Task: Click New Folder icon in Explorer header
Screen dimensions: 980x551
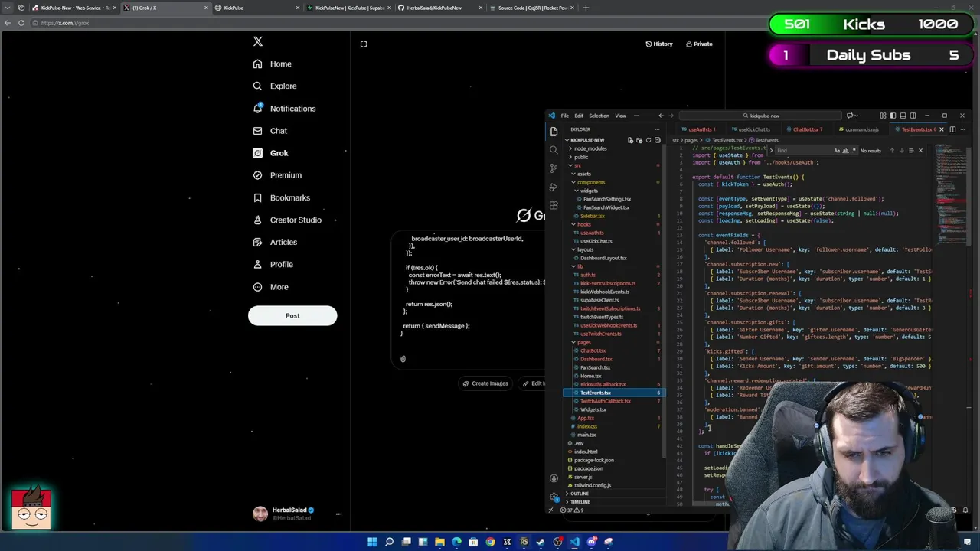Action: 639,140
